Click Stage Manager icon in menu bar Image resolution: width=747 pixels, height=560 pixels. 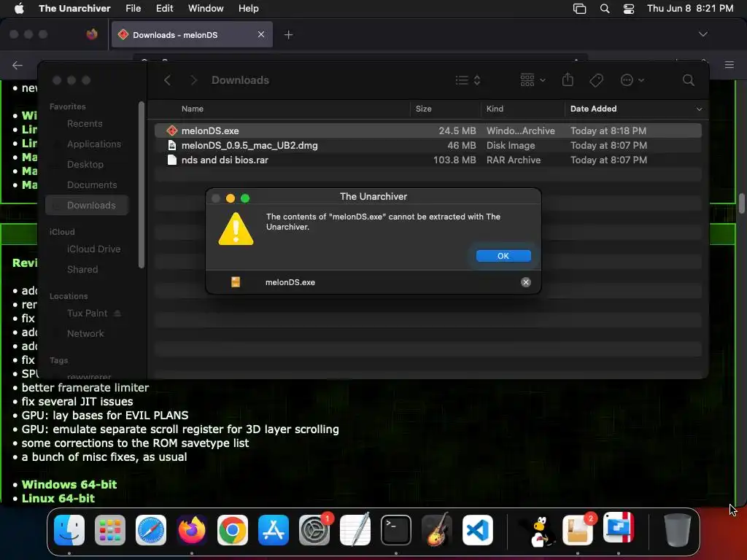(x=579, y=9)
